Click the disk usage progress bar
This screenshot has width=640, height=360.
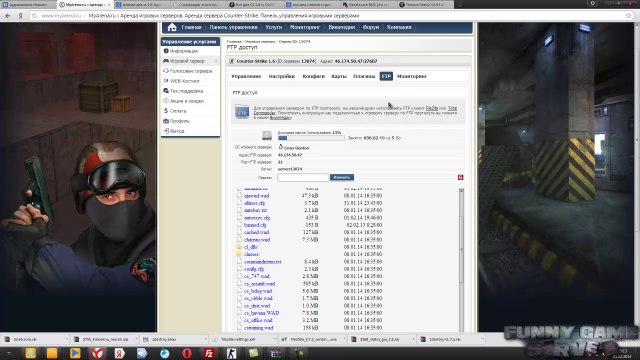point(311,138)
